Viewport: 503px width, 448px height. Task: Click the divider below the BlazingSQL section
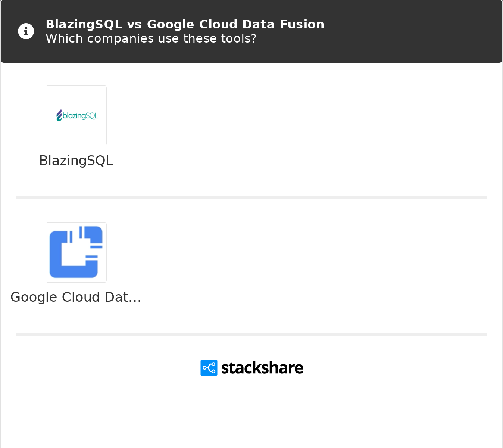coord(251,198)
